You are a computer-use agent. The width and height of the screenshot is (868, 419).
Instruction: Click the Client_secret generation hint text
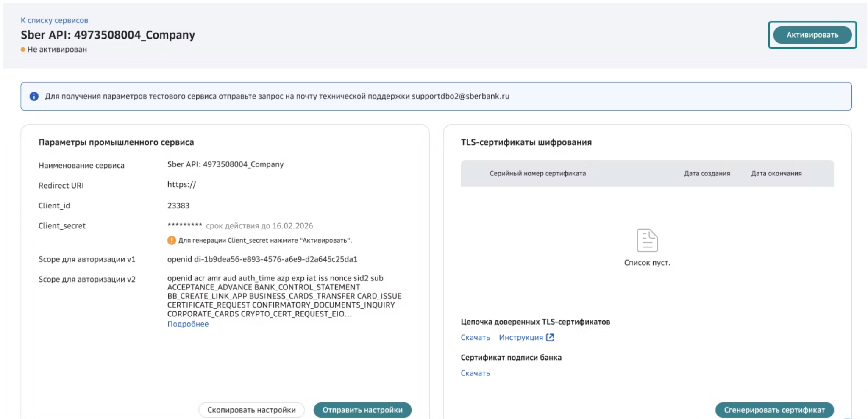click(265, 241)
